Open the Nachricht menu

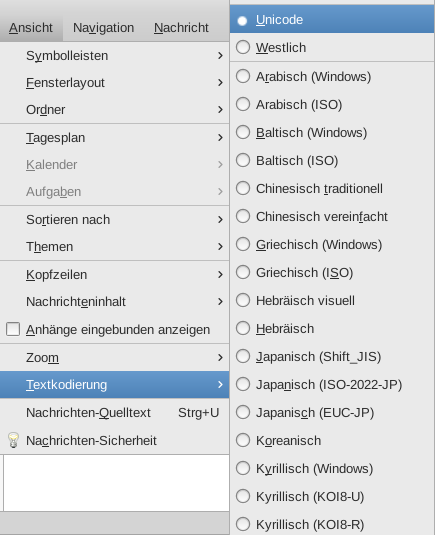coord(181,28)
